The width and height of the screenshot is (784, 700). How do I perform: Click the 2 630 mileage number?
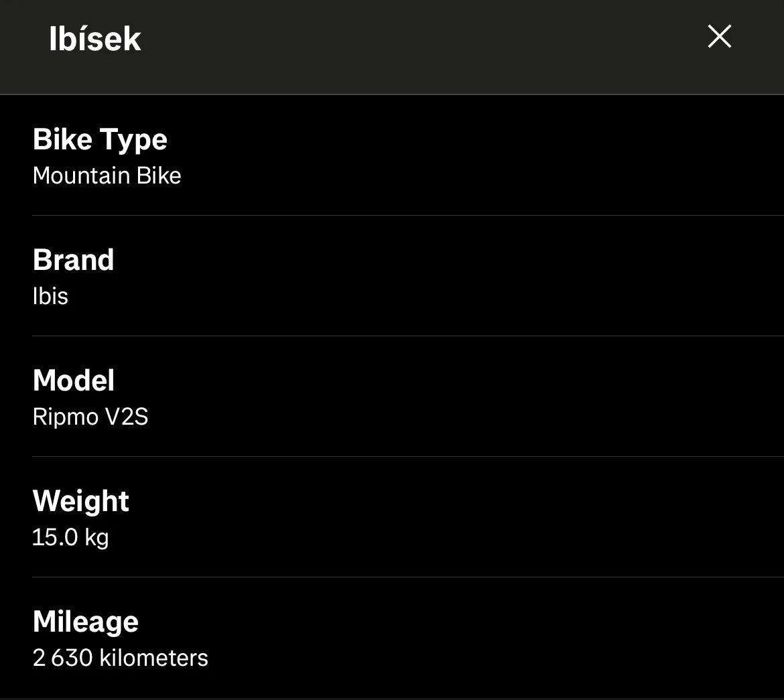coord(62,658)
